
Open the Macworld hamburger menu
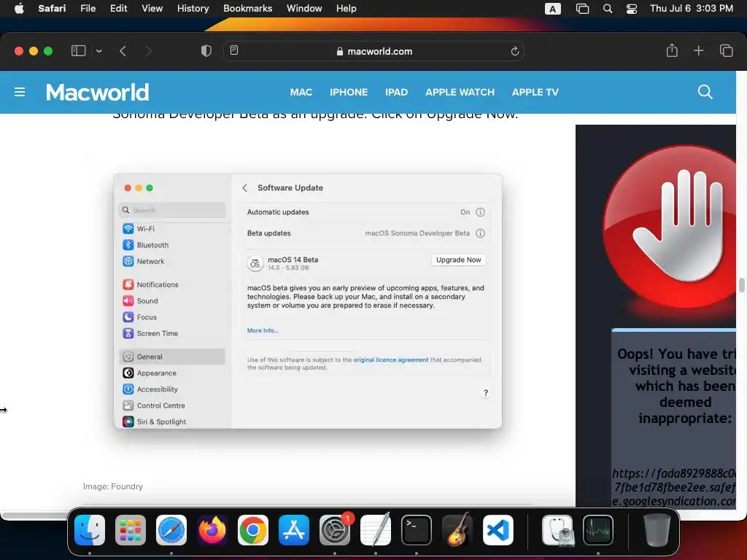click(x=20, y=92)
